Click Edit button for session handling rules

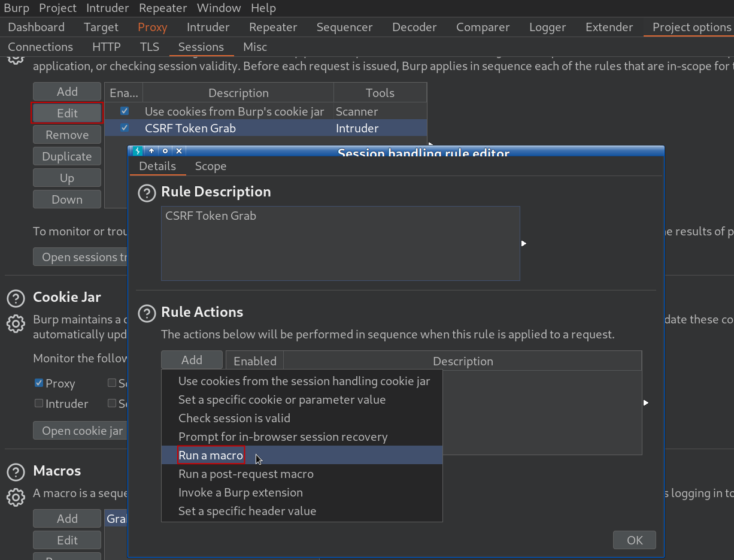67,113
